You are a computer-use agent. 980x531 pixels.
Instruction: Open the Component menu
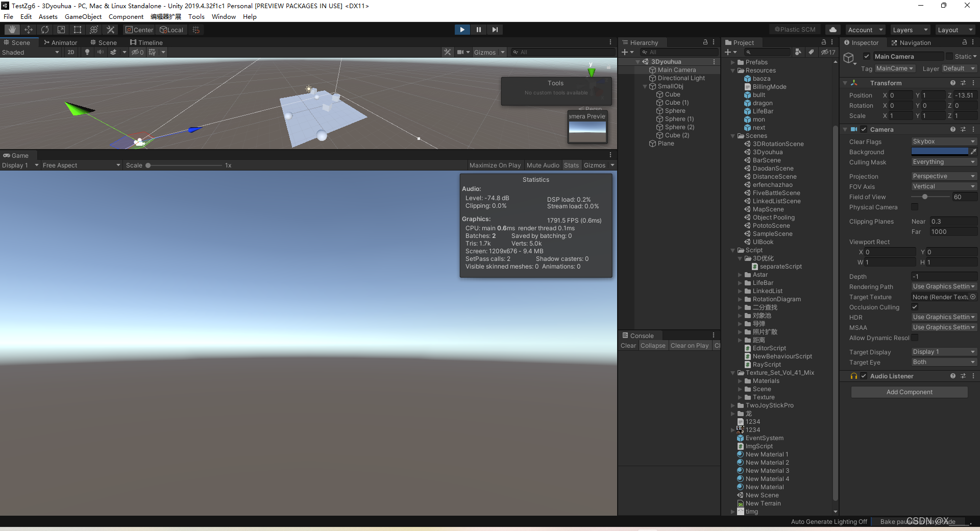click(126, 16)
